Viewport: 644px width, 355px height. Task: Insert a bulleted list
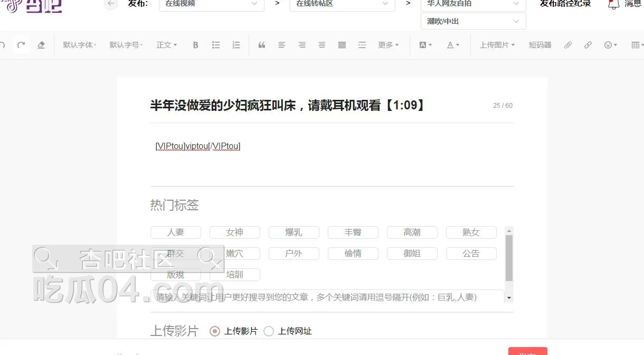[216, 45]
